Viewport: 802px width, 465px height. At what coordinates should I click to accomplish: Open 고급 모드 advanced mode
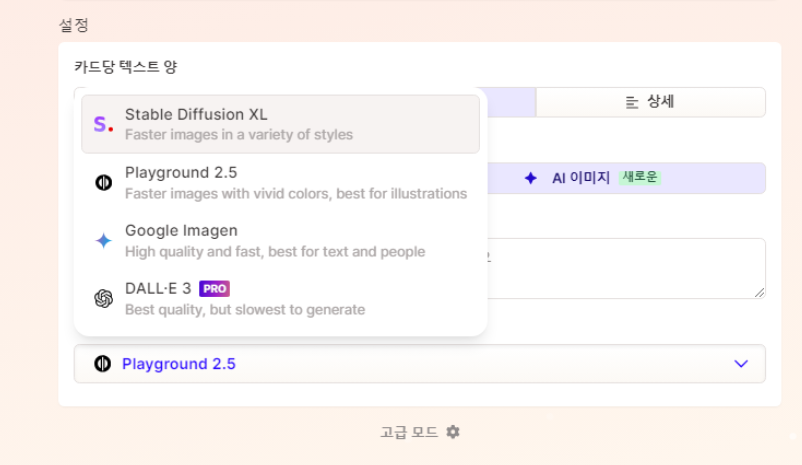click(419, 432)
